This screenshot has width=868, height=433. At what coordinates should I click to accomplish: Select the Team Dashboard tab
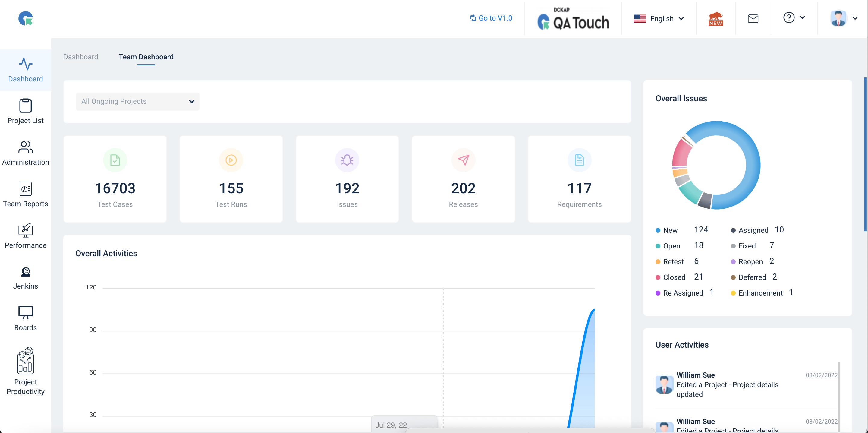point(146,57)
